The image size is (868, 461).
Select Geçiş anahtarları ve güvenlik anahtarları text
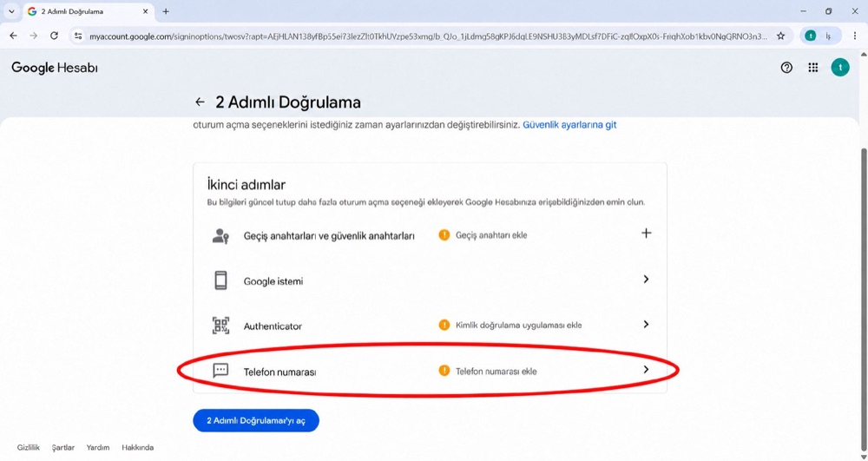[329, 236]
